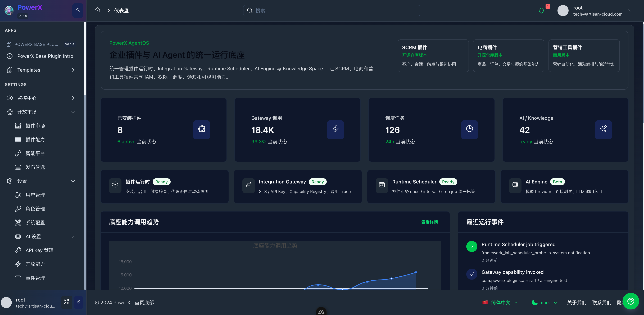Image resolution: width=644 pixels, height=315 pixels.
Task: Open API Key 管理 menu item
Action: point(45,250)
